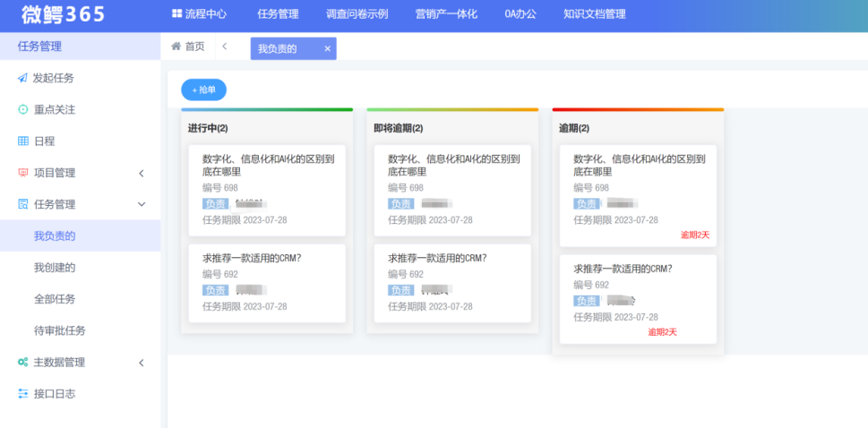Click the 重点关注 target icon
This screenshot has width=868, height=428.
[22, 109]
